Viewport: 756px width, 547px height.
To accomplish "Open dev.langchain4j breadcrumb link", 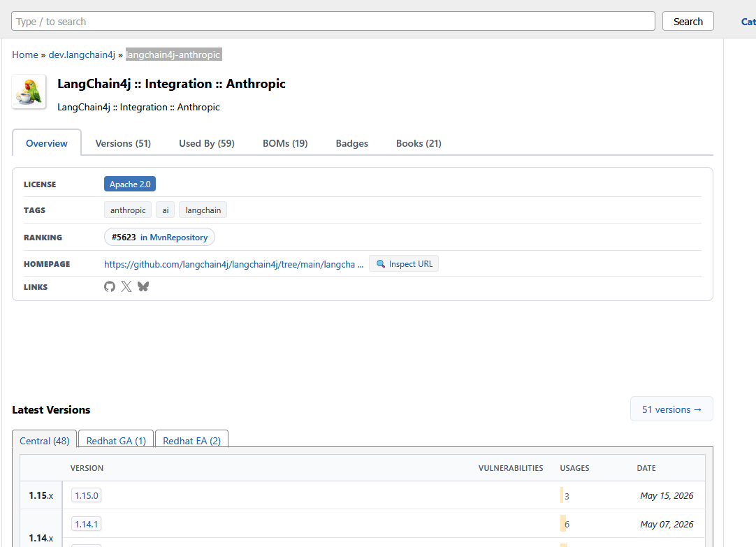I will click(x=82, y=54).
